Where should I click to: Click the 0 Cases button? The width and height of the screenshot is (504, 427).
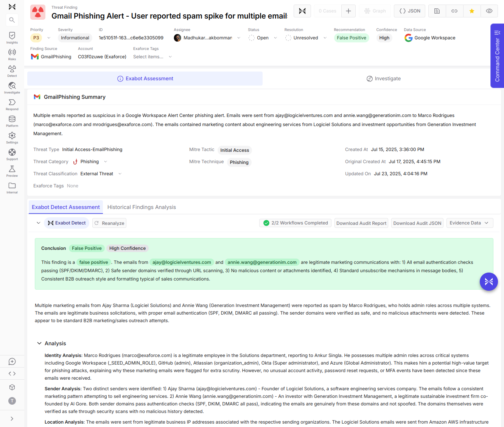point(327,11)
